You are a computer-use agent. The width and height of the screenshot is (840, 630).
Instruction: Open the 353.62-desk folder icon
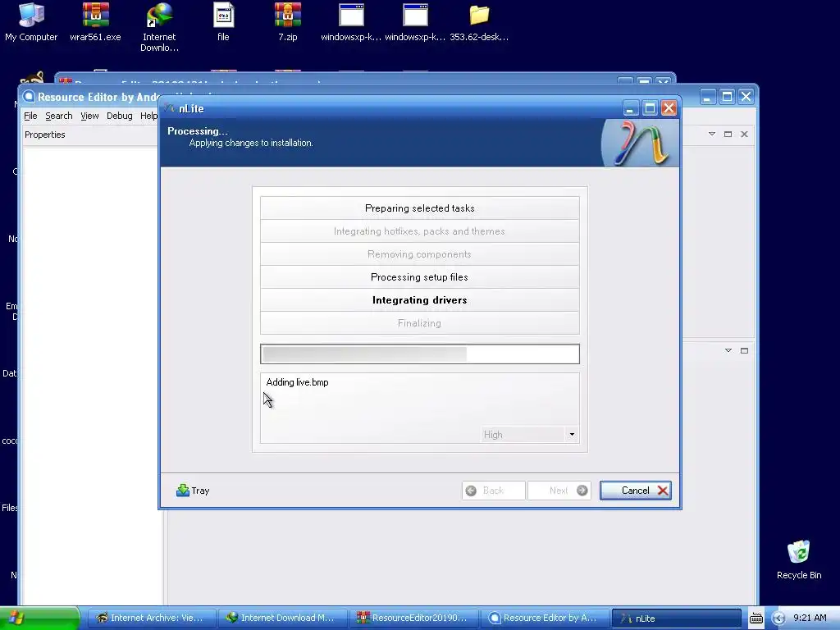click(479, 22)
